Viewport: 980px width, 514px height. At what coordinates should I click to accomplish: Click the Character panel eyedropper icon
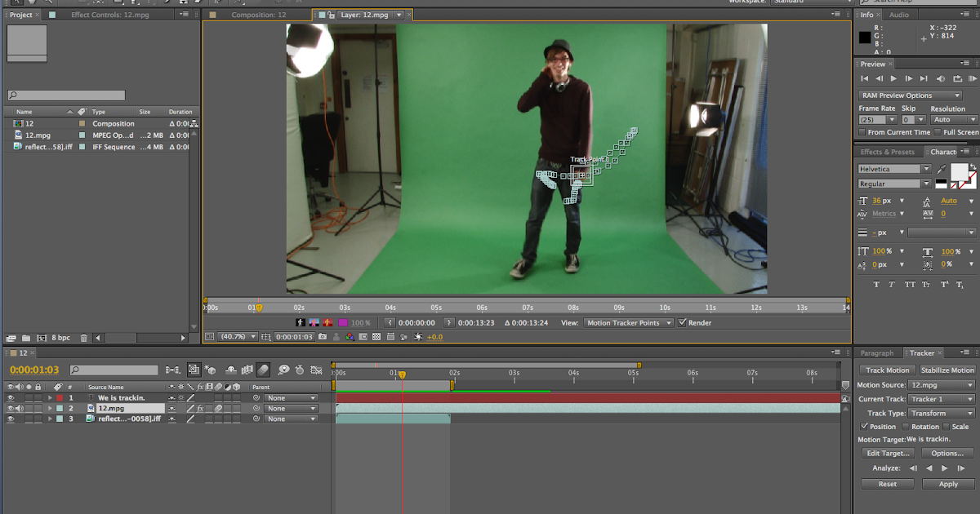coord(942,169)
